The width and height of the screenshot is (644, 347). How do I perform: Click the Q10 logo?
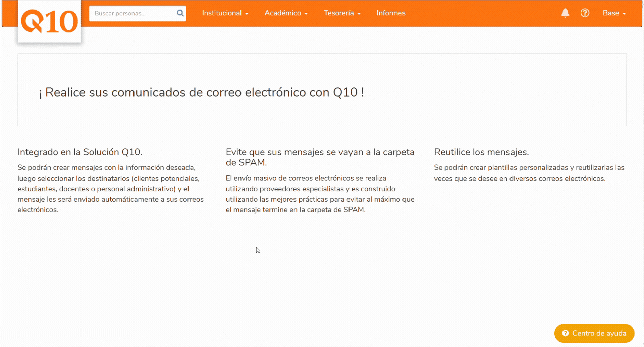[49, 21]
